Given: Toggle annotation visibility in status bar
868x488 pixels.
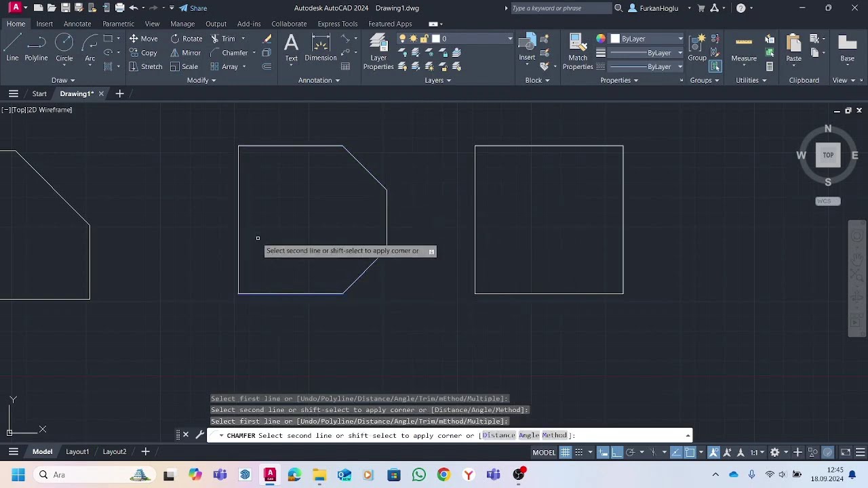Looking at the screenshot, I should pos(713,452).
